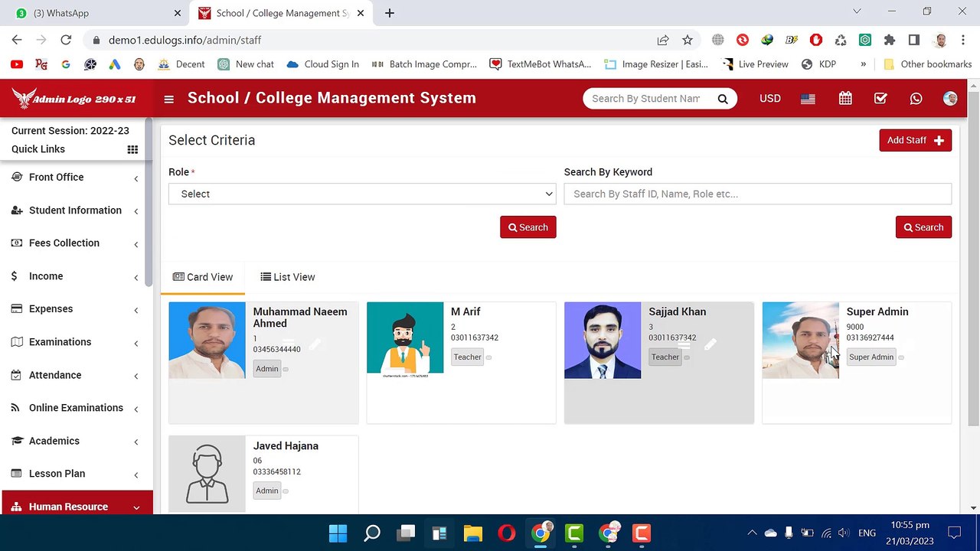The height and width of the screenshot is (551, 980).
Task: Click the staff name Sajjad Khan
Action: (x=677, y=311)
